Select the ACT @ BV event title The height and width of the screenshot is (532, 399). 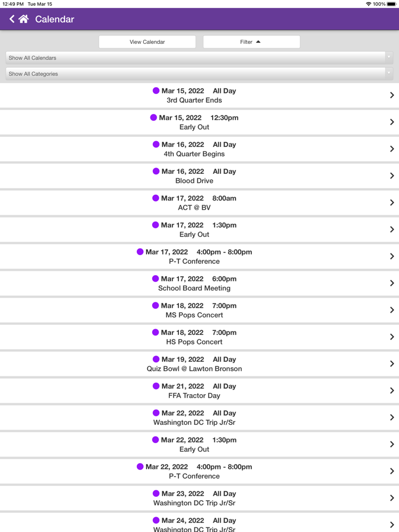(194, 208)
